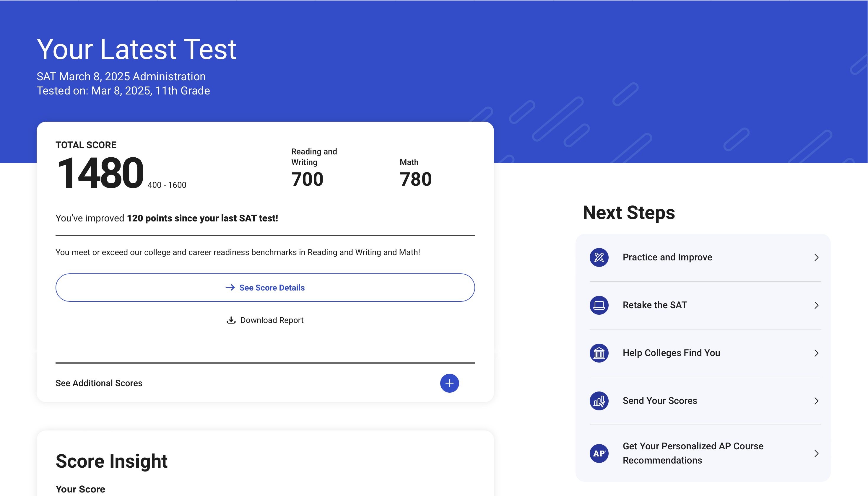
Task: Expand the chevron next to Retake the SAT
Action: [816, 306]
